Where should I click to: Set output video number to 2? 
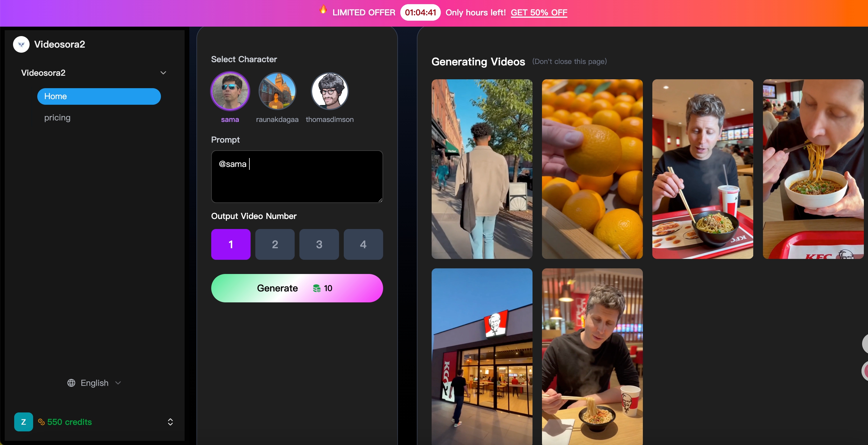point(275,244)
